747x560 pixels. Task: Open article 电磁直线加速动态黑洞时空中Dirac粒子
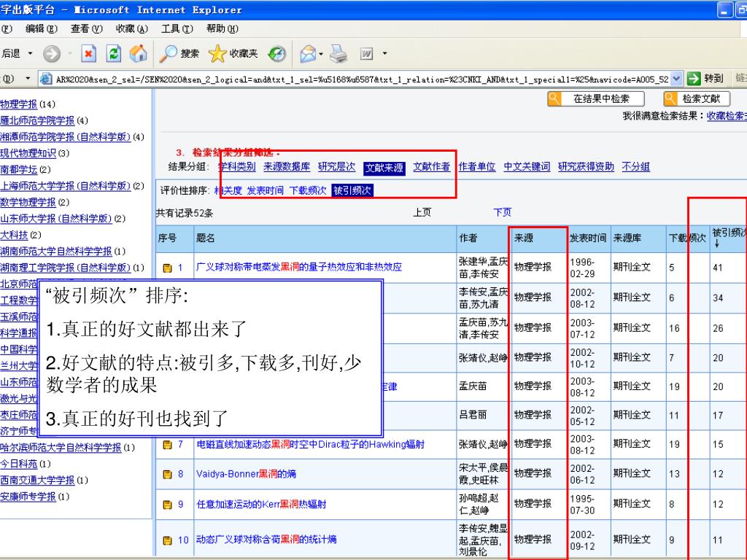[x=310, y=444]
